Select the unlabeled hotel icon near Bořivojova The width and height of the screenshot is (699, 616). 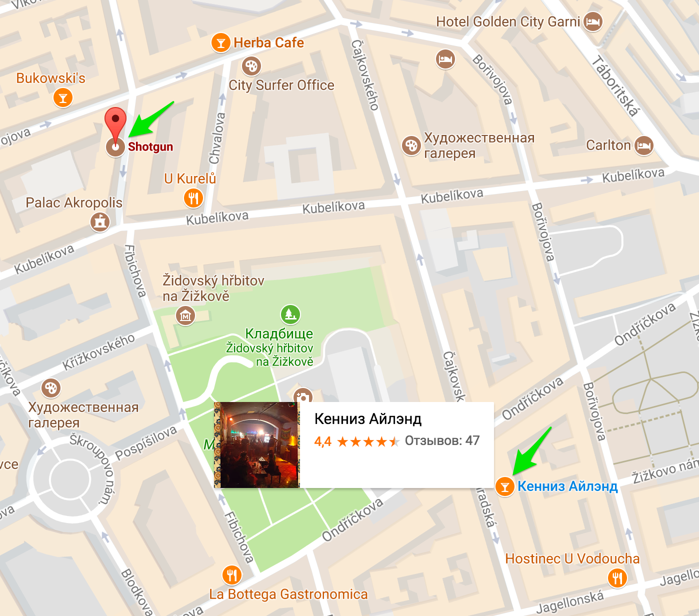pos(445,59)
